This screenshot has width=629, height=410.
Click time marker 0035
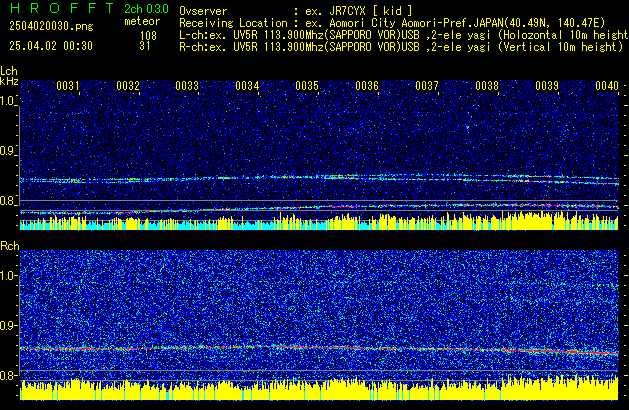(307, 86)
